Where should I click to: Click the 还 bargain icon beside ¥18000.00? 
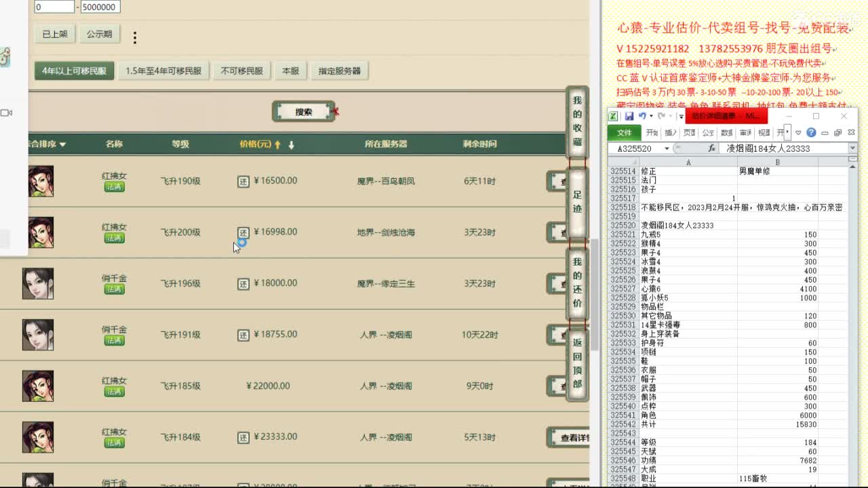tap(243, 283)
